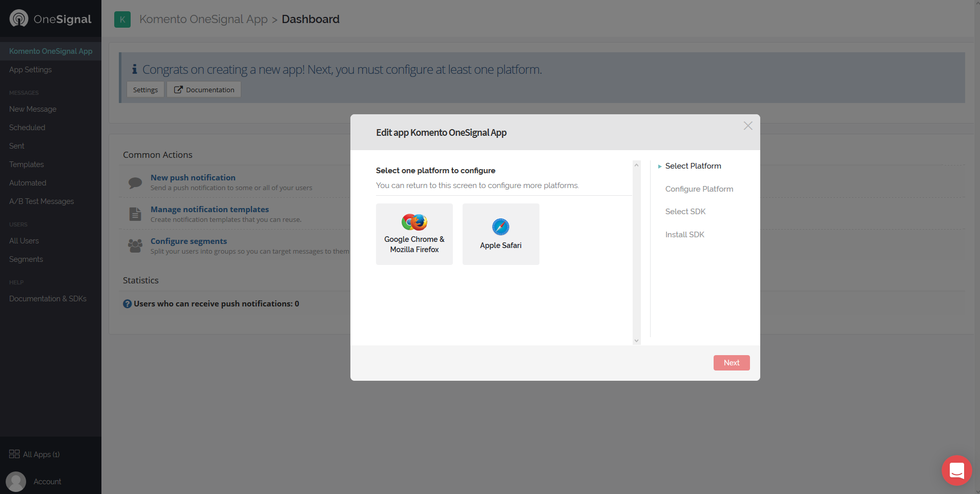980x494 pixels.
Task: Click the Manage notification templates link
Action: 210,210
